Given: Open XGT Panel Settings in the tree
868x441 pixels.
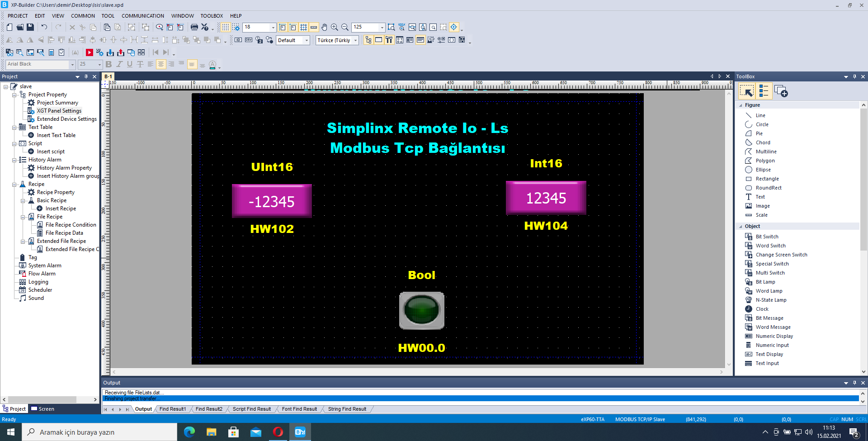Looking at the screenshot, I should [x=59, y=111].
